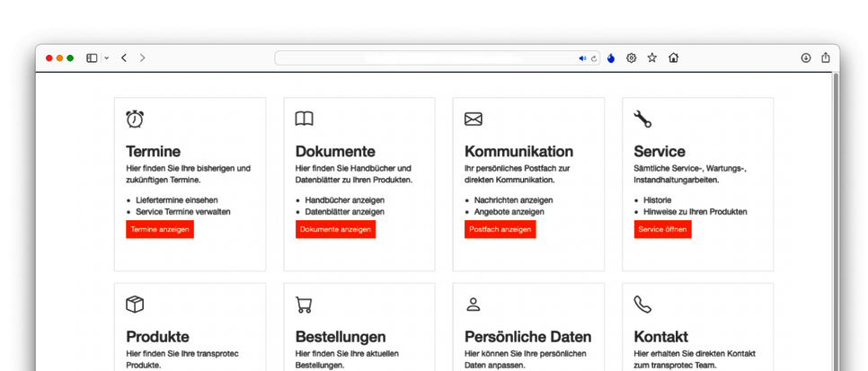Viewport: 868px width, 371px height.
Task: Click the home icon in the toolbar
Action: 673,57
